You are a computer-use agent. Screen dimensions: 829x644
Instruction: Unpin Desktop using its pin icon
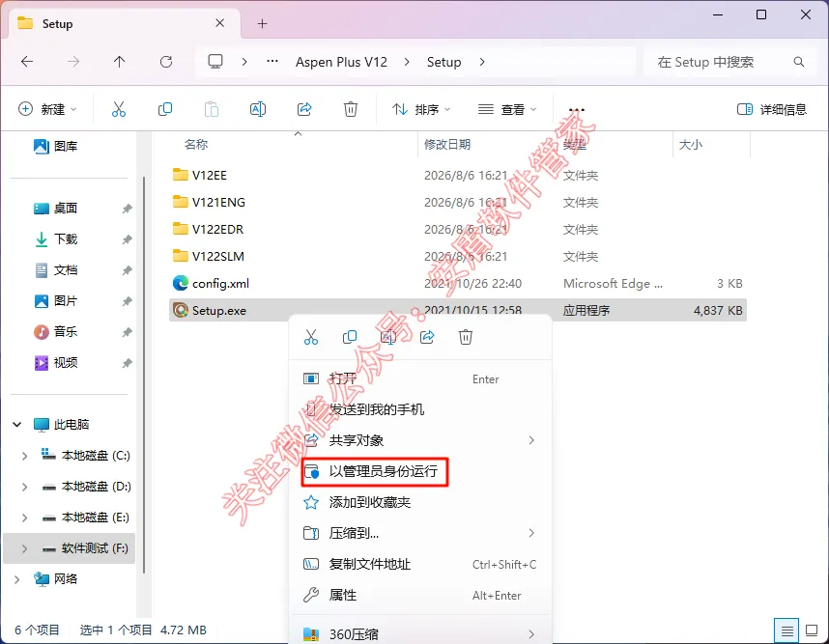(x=127, y=209)
